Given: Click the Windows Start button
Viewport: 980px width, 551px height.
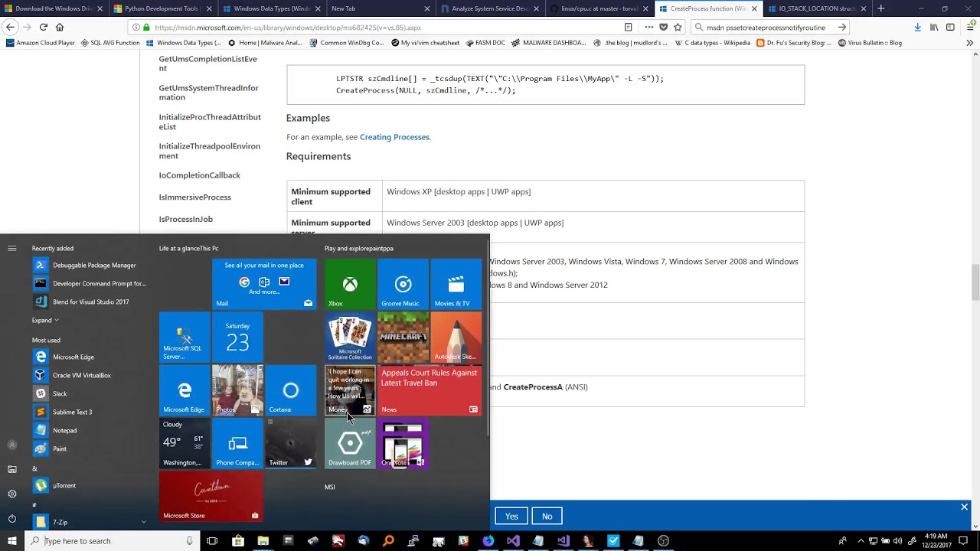Looking at the screenshot, I should coord(12,541).
